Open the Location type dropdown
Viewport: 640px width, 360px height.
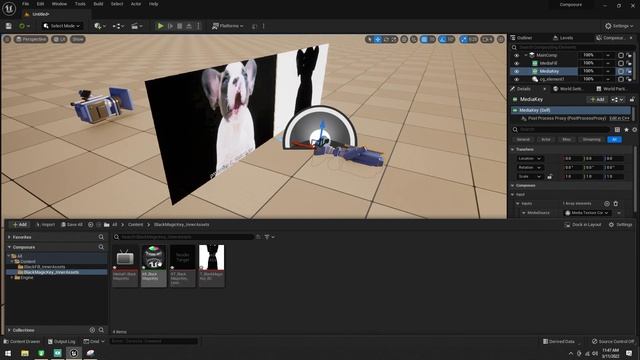529,158
